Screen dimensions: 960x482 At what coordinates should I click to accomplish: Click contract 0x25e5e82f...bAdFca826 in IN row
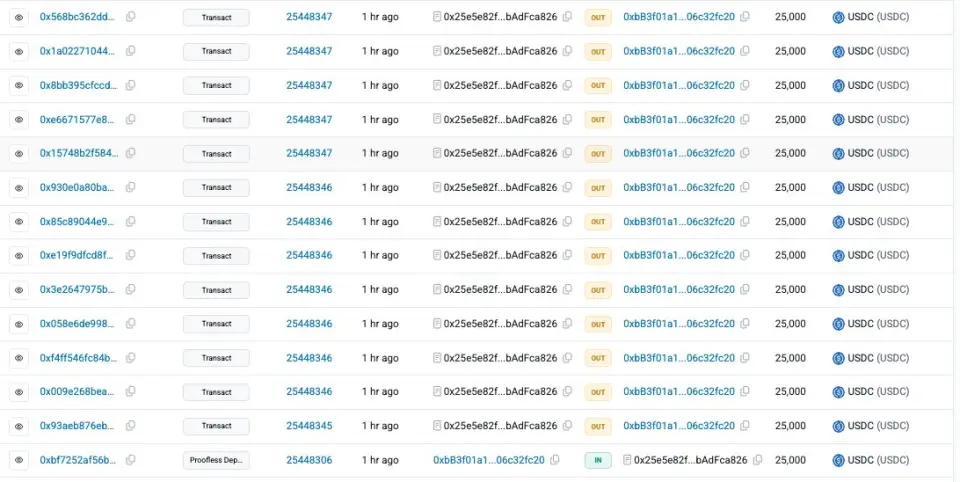tap(691, 460)
